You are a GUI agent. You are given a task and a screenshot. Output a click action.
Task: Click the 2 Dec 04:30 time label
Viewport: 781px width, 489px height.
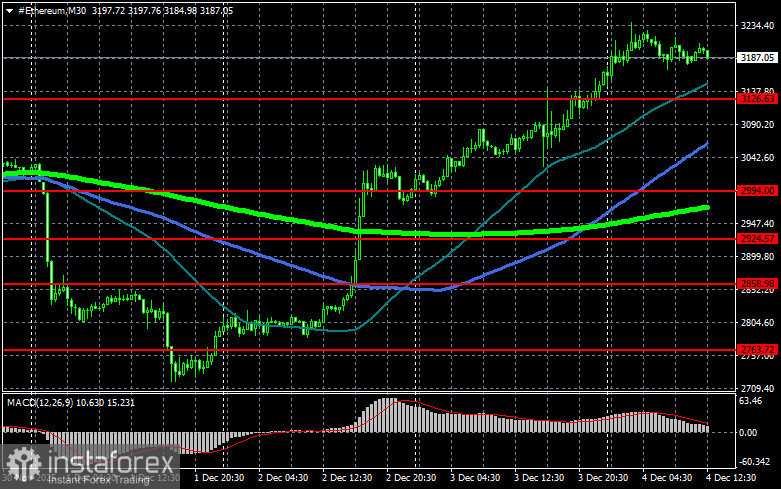(283, 478)
